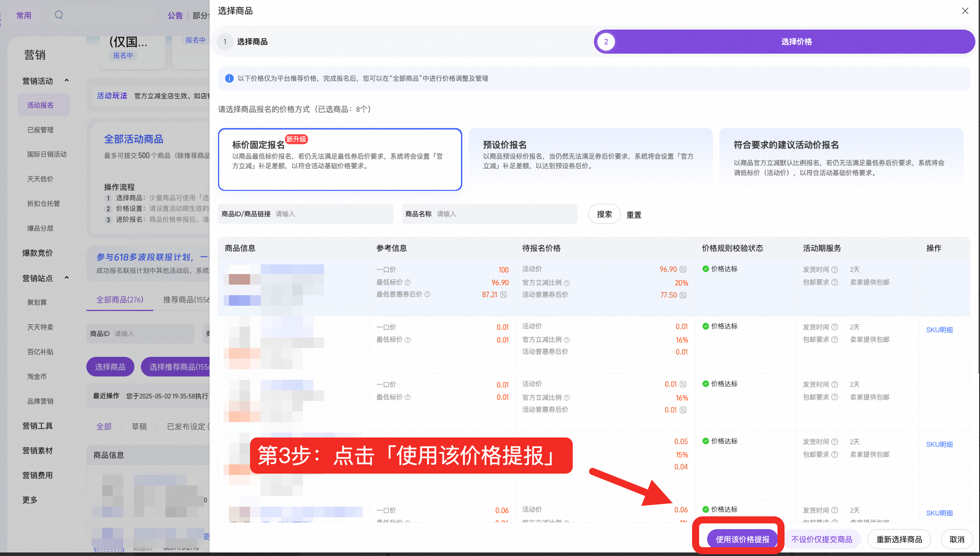Viewport: 980px width, 556px height.
Task: Click 不设价仅提交商品
Action: pos(822,539)
